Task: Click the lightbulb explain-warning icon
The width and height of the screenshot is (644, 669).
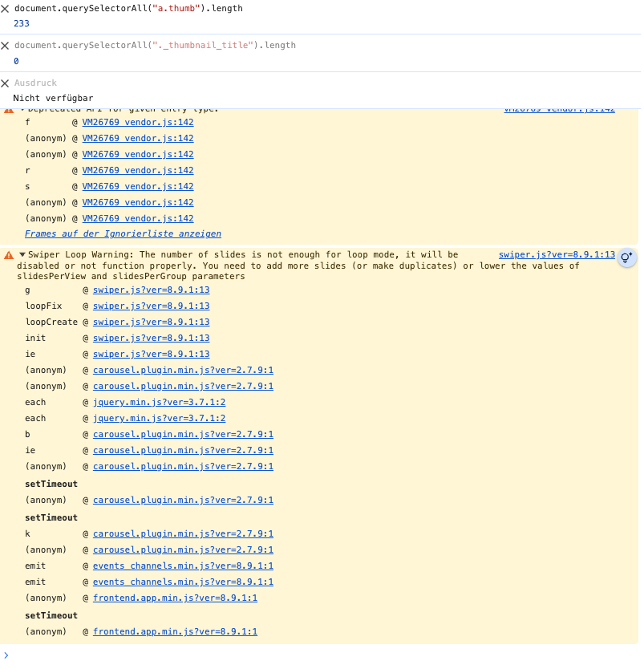Action: 626,257
